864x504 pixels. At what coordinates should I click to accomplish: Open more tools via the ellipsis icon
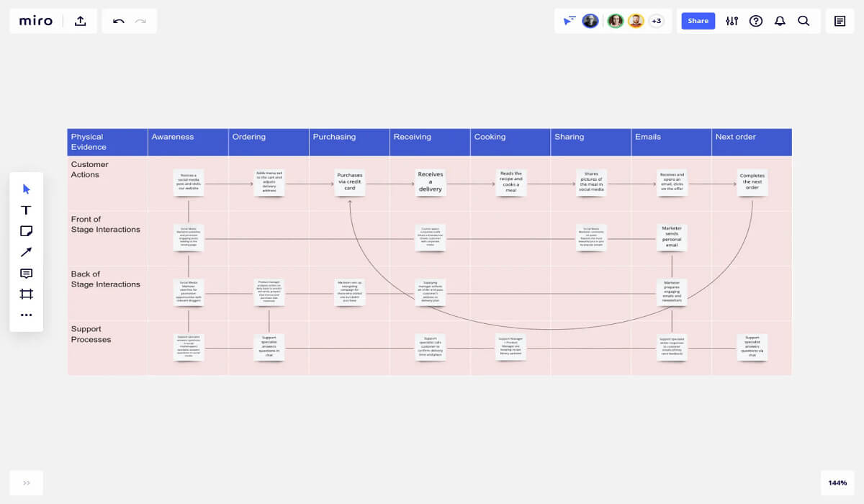pyautogui.click(x=26, y=315)
